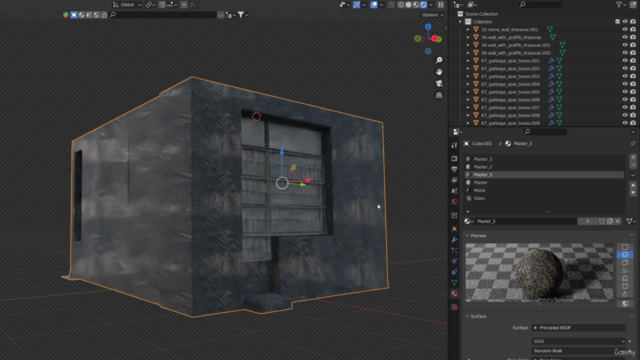
Task: Open Physics properties tab icon
Action: 454,261
